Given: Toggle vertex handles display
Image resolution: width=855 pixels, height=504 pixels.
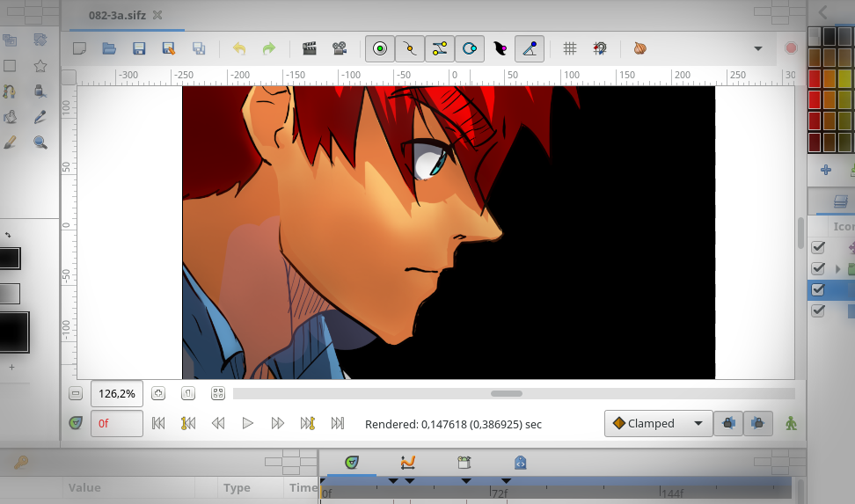Looking at the screenshot, I should coord(410,48).
